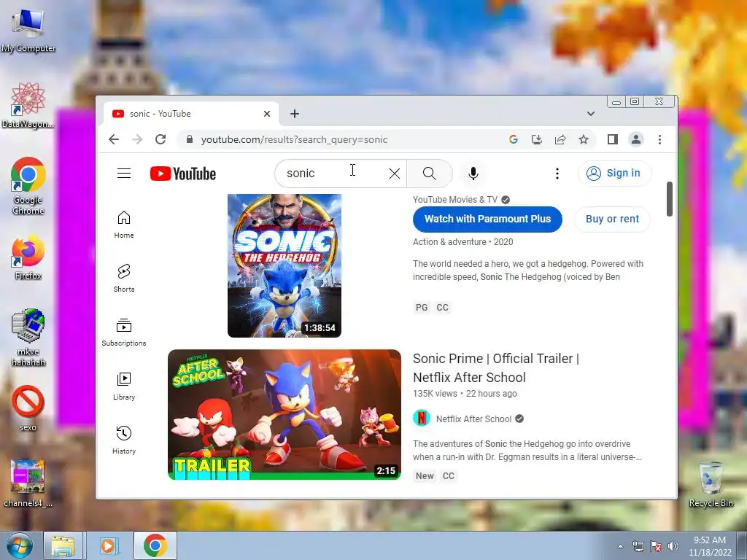Open Library in the YouTube sidebar
The image size is (747, 560).
124,386
